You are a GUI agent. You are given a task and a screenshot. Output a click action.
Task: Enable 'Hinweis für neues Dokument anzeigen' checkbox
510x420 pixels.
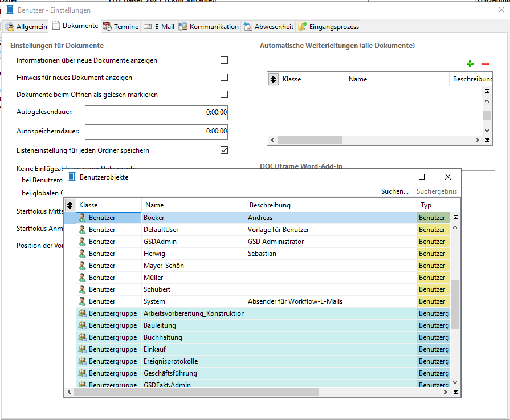click(224, 77)
